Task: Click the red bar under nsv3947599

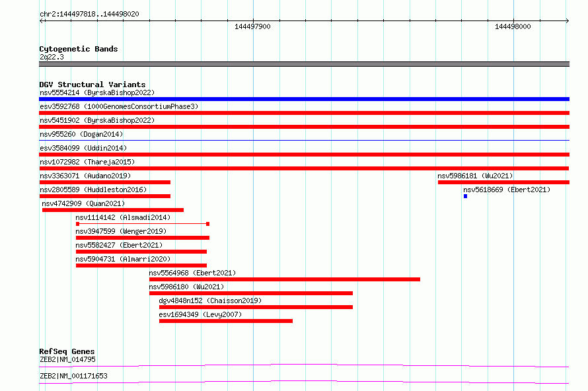Action: click(143, 238)
